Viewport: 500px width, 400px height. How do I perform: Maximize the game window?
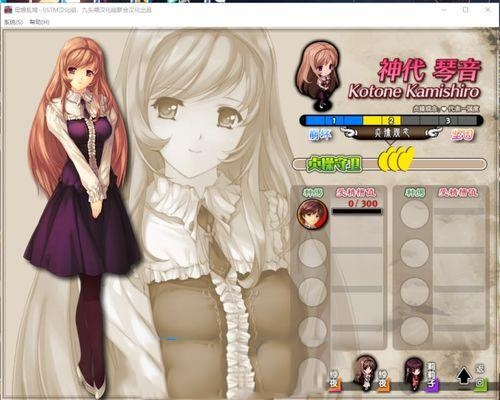(x=465, y=10)
